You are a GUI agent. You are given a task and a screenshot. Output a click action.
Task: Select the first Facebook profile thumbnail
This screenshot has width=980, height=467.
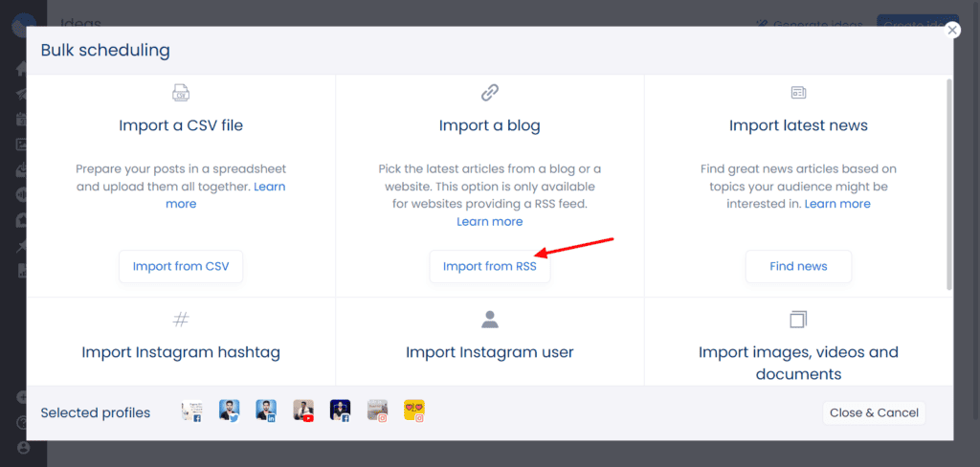191,411
